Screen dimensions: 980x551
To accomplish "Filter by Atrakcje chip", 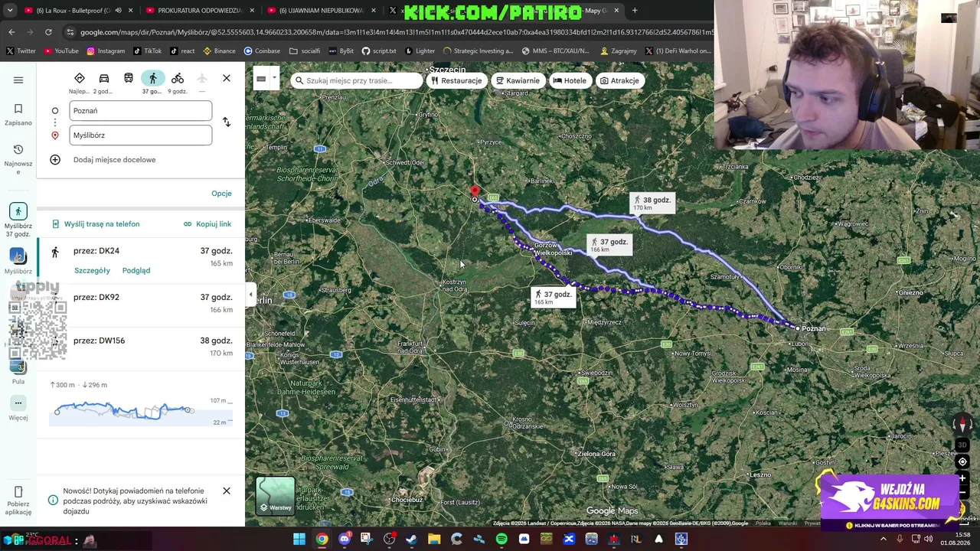I will coord(619,80).
